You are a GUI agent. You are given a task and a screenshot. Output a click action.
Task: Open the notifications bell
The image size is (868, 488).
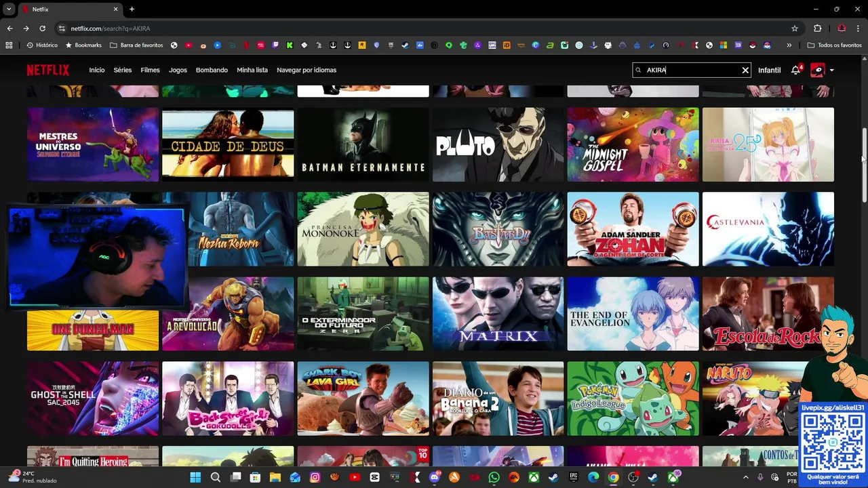pos(795,70)
